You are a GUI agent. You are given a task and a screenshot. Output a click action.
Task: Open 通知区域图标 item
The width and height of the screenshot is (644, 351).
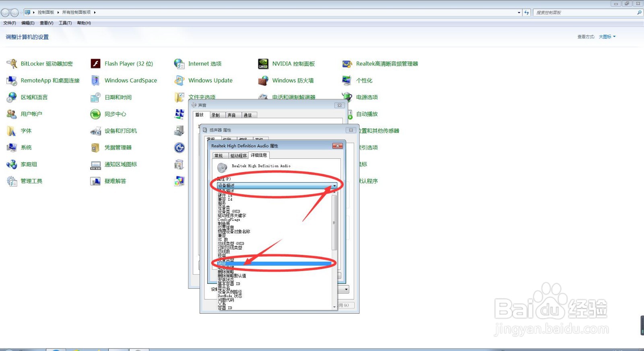(x=114, y=164)
